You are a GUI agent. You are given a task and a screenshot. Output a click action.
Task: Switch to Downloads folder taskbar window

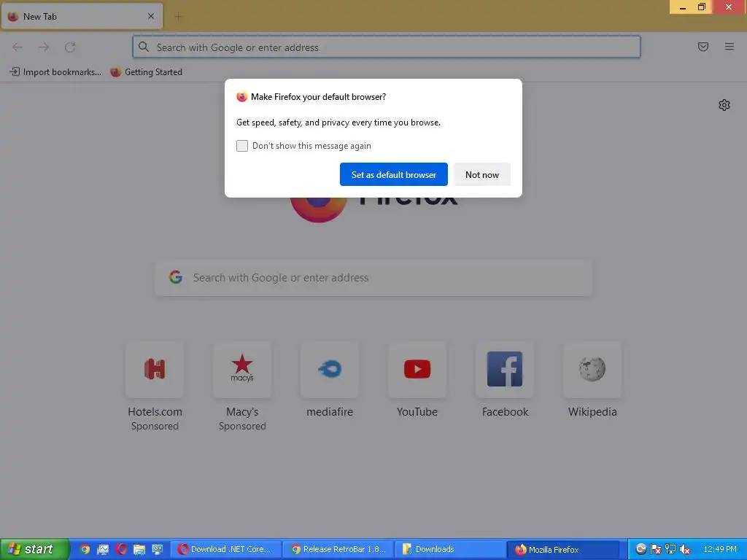click(x=451, y=549)
